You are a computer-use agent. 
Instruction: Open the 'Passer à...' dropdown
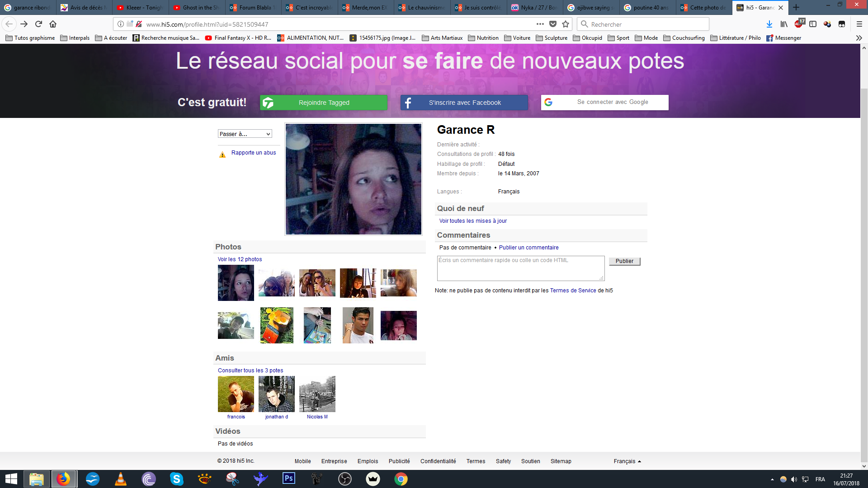[x=245, y=134]
